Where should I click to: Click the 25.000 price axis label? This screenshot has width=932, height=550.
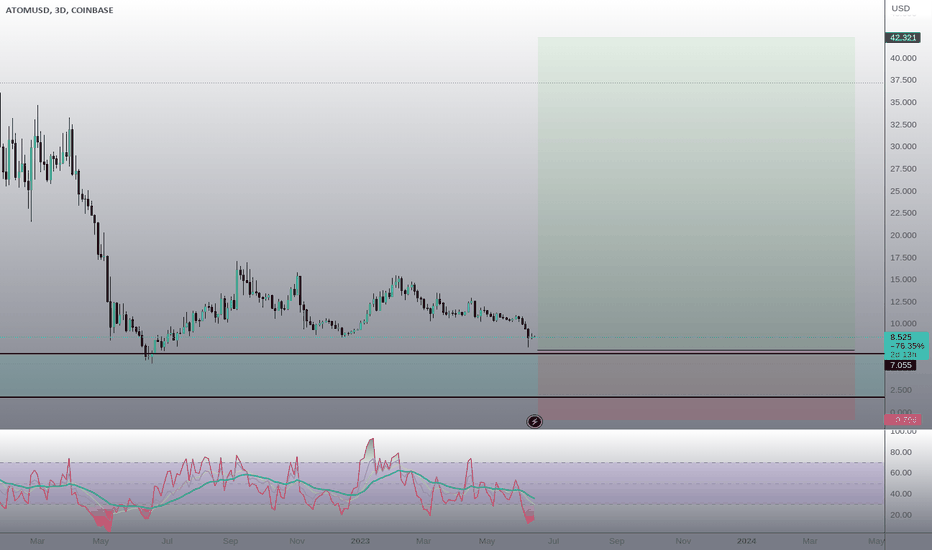pos(903,191)
